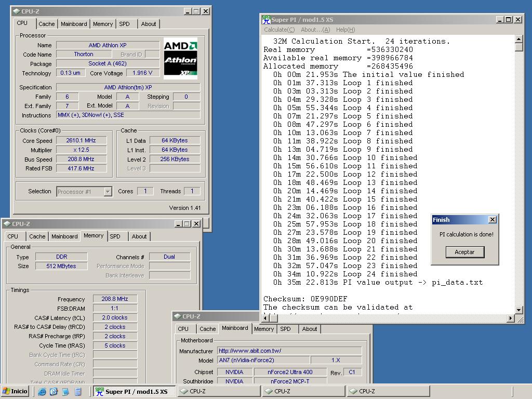Screen dimensions: 532x399
Task: Select Cache tab in memory CPU-Z window
Action: (37, 236)
